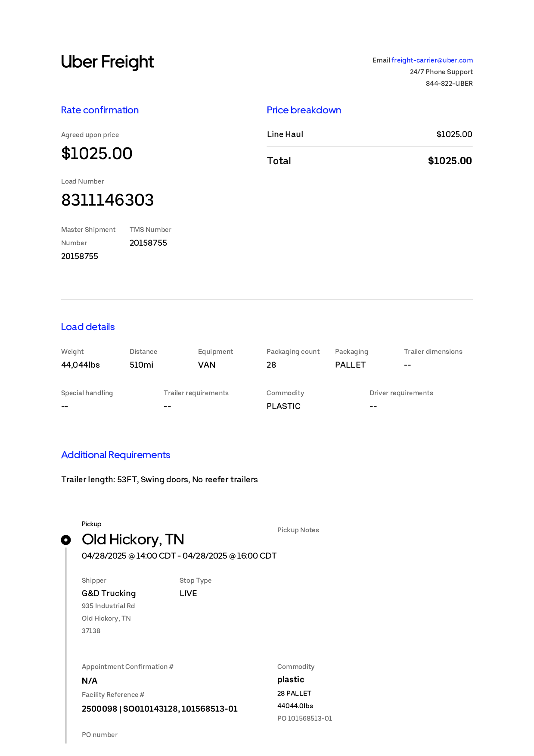
Task: Select the Rate confirmation heading
Action: coord(100,110)
